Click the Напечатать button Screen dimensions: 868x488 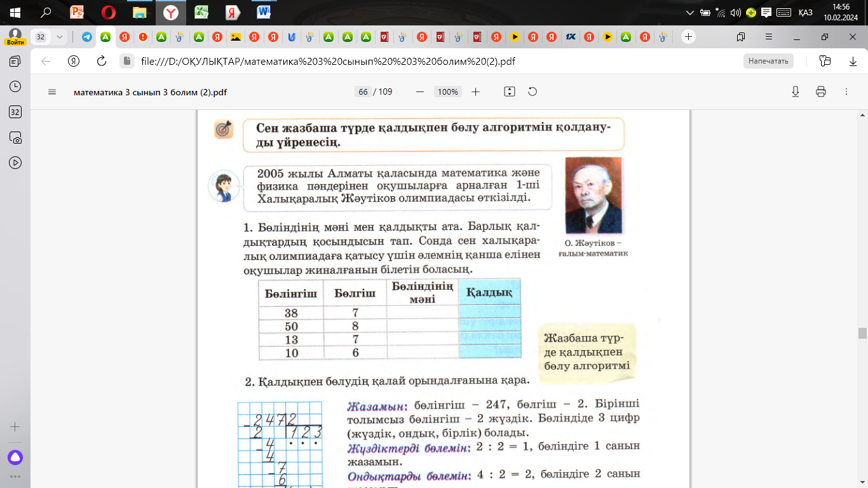click(x=769, y=61)
